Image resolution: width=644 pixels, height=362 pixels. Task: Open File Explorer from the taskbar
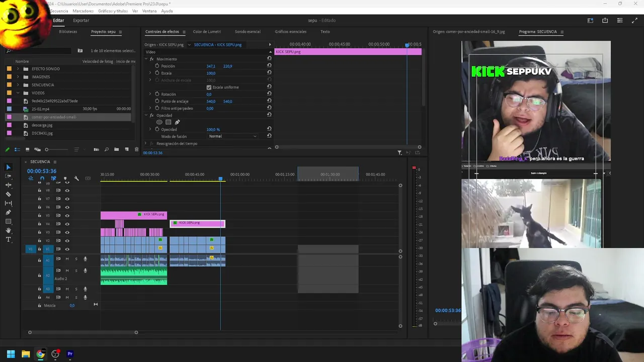pos(26,354)
